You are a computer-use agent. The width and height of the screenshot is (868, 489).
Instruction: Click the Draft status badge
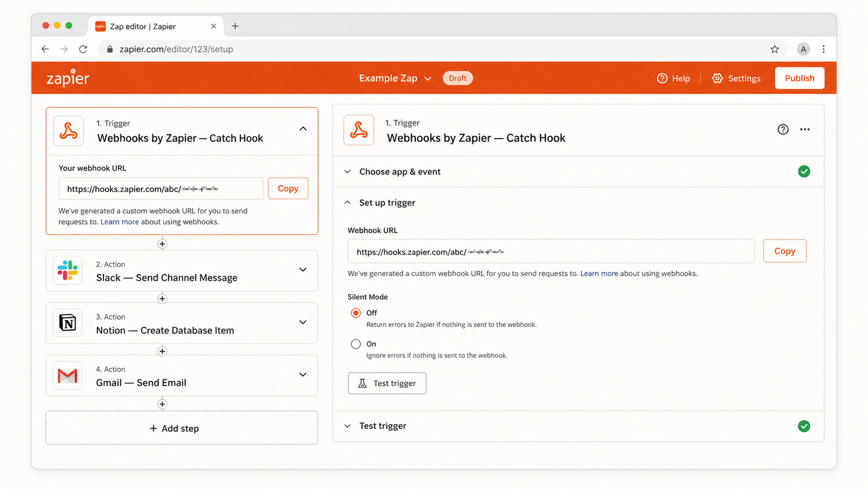pos(457,78)
